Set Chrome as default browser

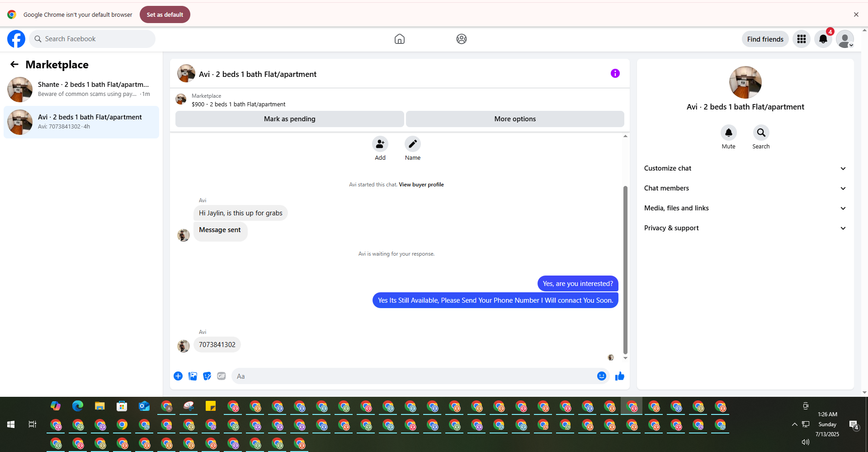pos(165,14)
